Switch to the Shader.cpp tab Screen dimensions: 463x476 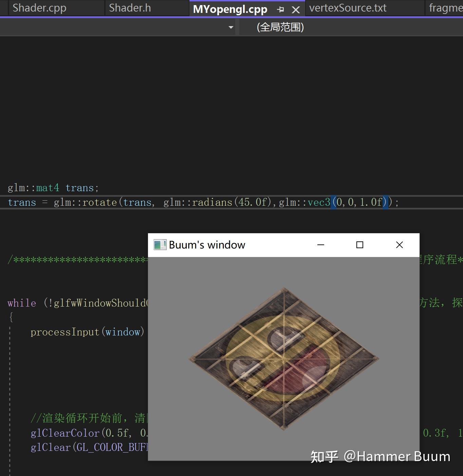pyautogui.click(x=39, y=8)
